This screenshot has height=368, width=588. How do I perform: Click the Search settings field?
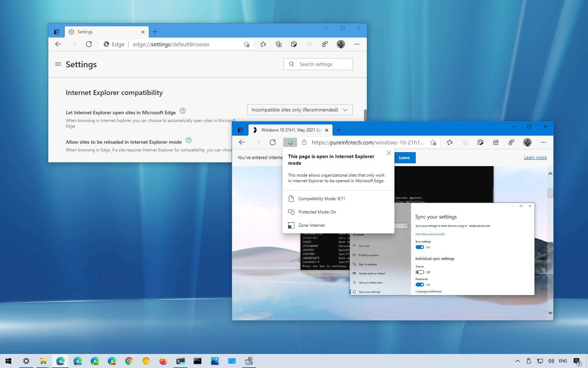[318, 64]
